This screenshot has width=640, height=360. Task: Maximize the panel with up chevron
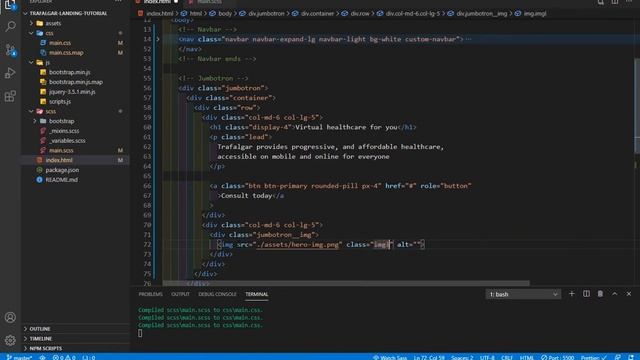click(614, 294)
